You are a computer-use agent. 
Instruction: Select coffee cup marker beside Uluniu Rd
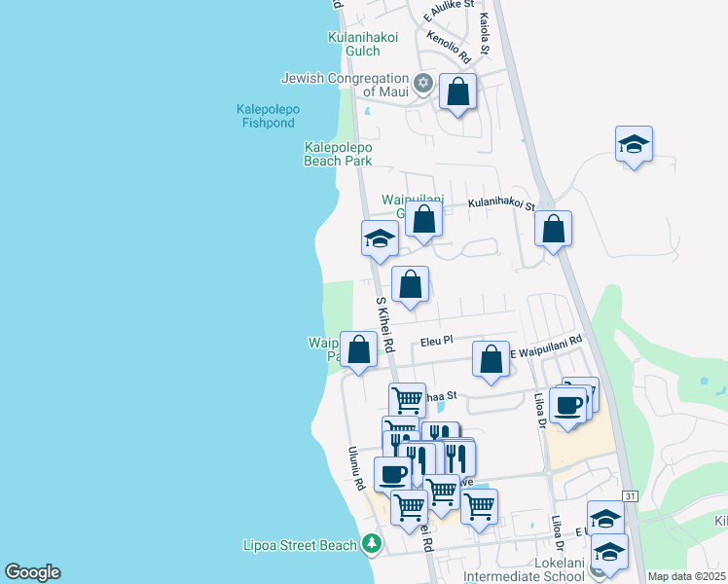pos(392,475)
